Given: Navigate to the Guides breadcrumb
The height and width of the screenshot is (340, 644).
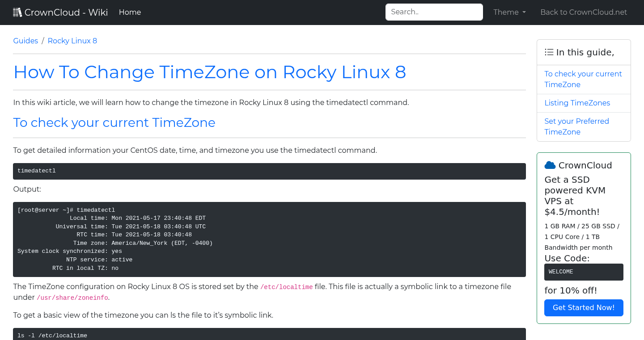Looking at the screenshot, I should point(25,41).
